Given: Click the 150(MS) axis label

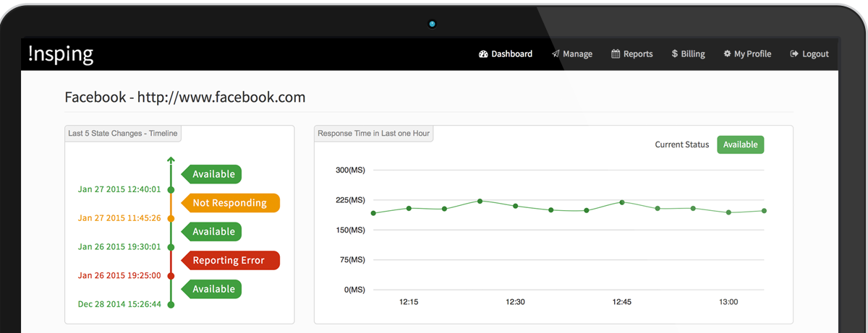Looking at the screenshot, I should pyautogui.click(x=350, y=230).
